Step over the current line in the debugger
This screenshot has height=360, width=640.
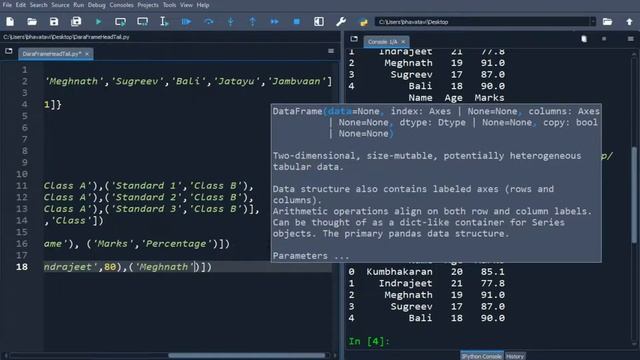click(x=209, y=22)
